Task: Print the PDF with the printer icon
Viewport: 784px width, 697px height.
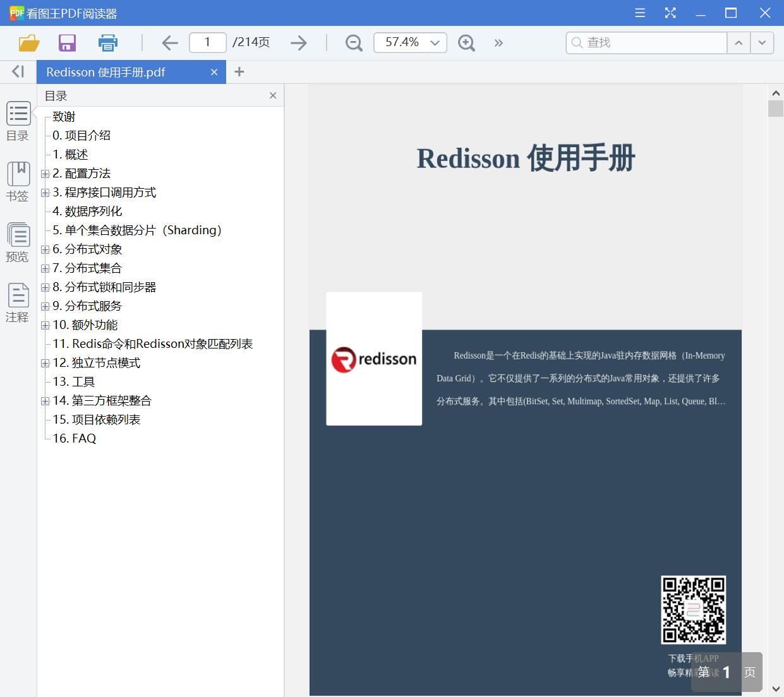Action: coord(108,43)
